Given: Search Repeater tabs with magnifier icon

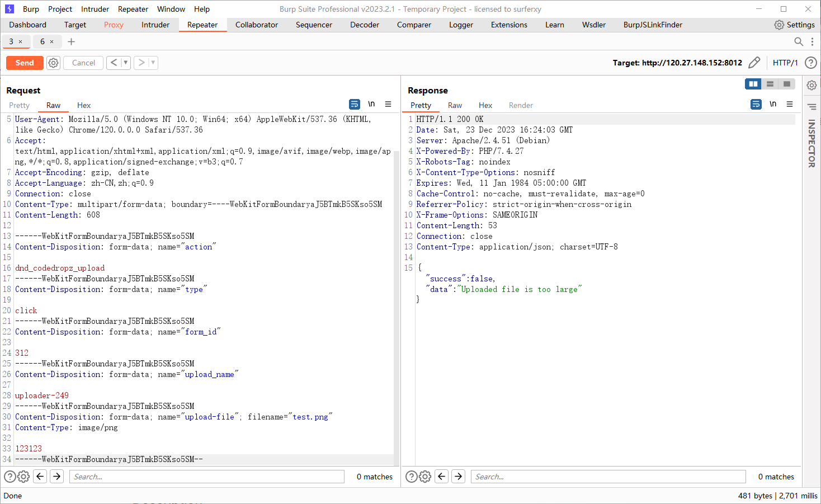Looking at the screenshot, I should pos(799,41).
